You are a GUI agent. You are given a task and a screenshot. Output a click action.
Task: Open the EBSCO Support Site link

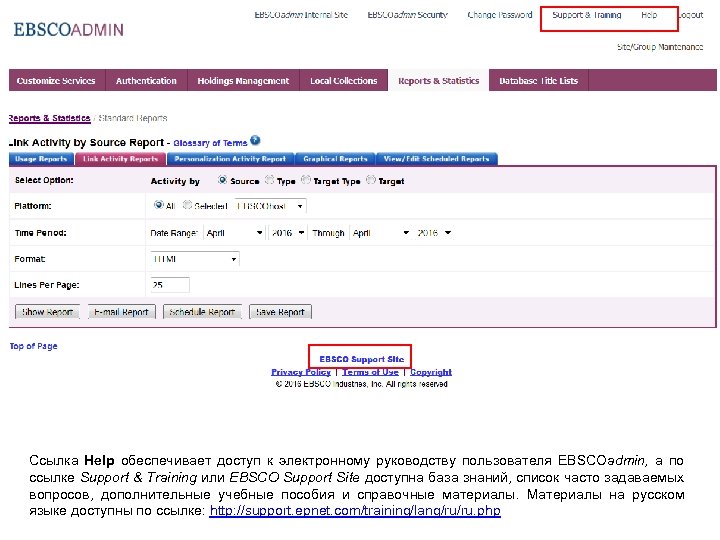click(x=362, y=359)
